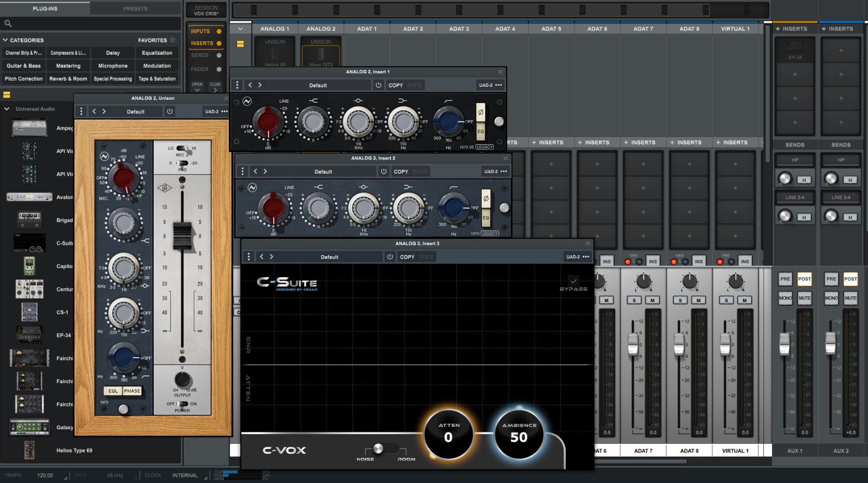Screen dimensions: 868x483
Task: Open the UAD-2 menu in Insert 3 window
Action: (577, 257)
